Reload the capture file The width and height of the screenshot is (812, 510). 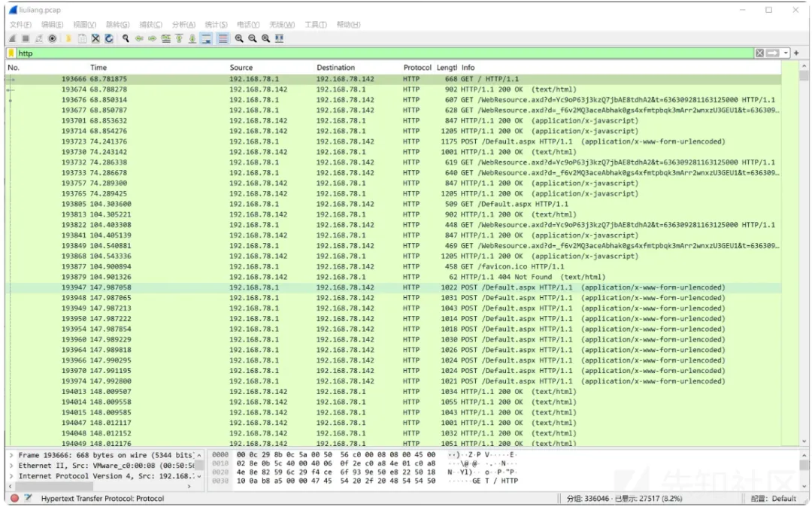[x=109, y=38]
